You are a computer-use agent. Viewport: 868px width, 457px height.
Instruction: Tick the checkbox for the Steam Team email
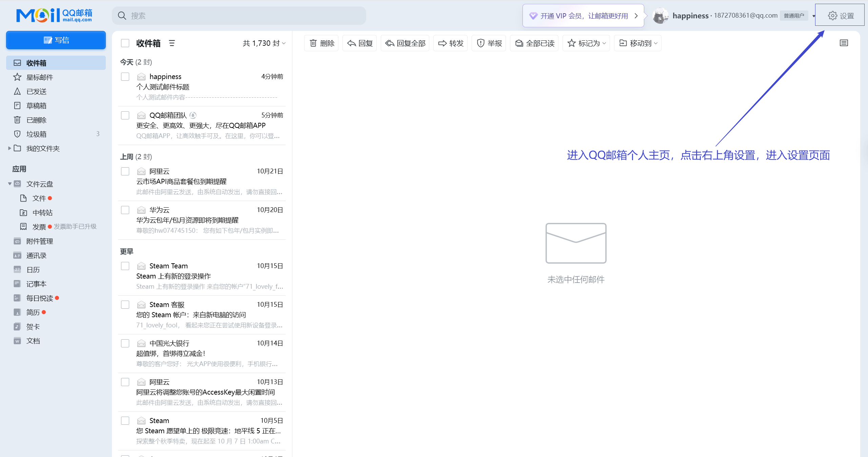coord(125,266)
